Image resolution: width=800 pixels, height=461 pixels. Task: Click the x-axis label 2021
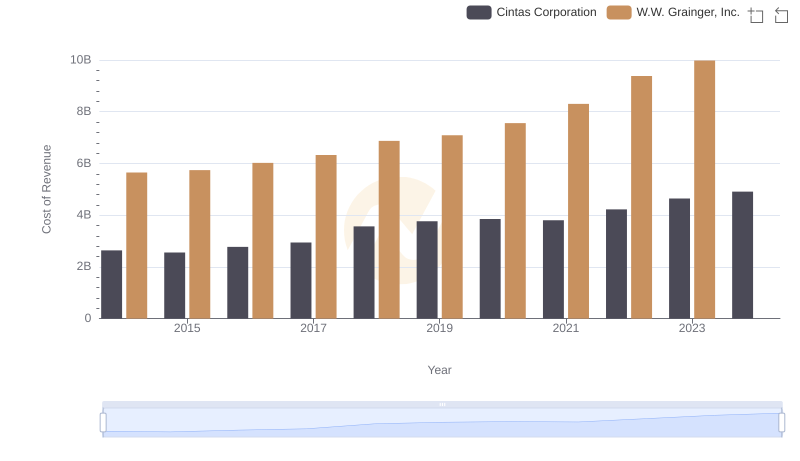pos(566,328)
